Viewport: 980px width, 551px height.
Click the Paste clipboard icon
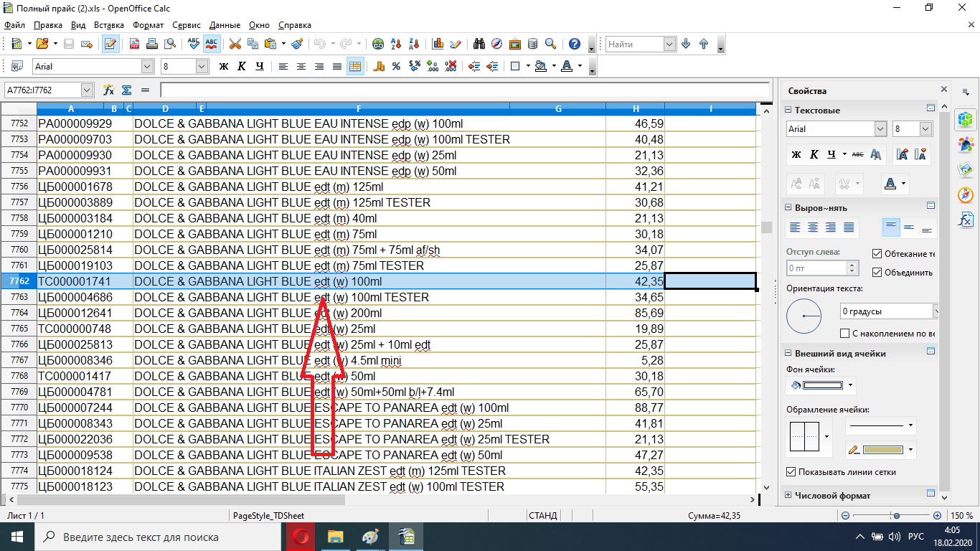(x=270, y=44)
